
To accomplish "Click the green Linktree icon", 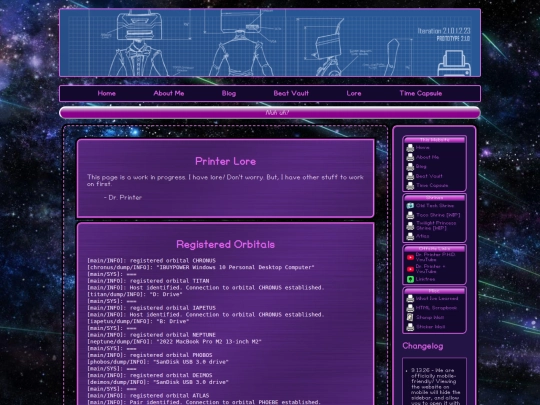I will (x=410, y=279).
